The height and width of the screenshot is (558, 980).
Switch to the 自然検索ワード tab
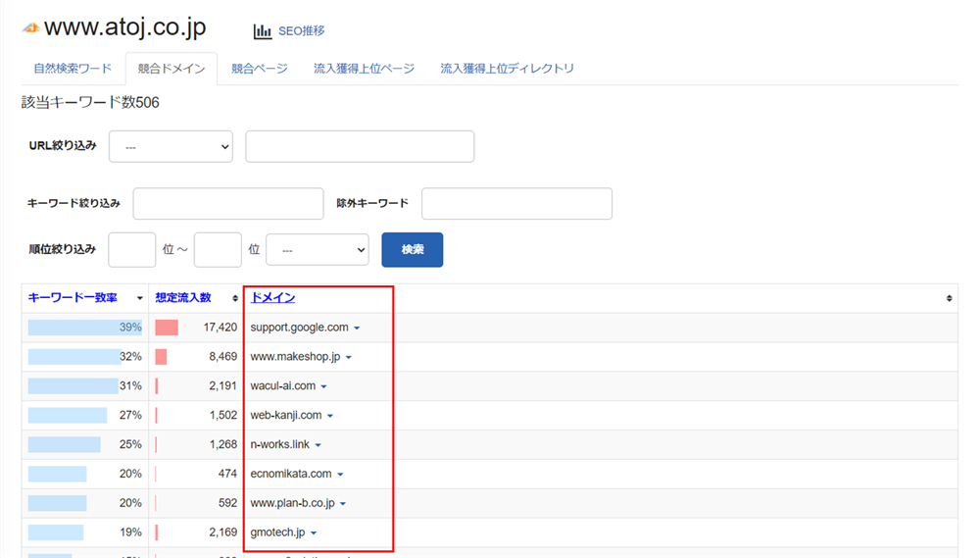[73, 69]
